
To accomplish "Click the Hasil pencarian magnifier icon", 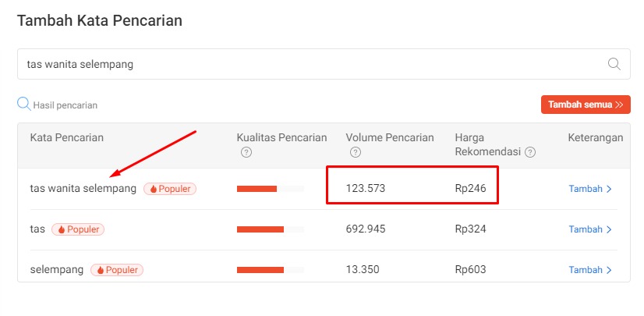I will click(x=24, y=104).
